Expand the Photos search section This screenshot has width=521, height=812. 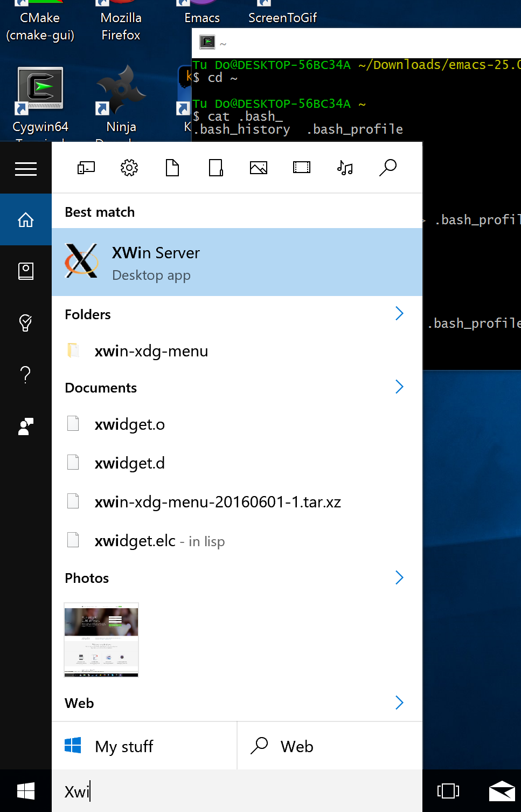[x=399, y=577]
